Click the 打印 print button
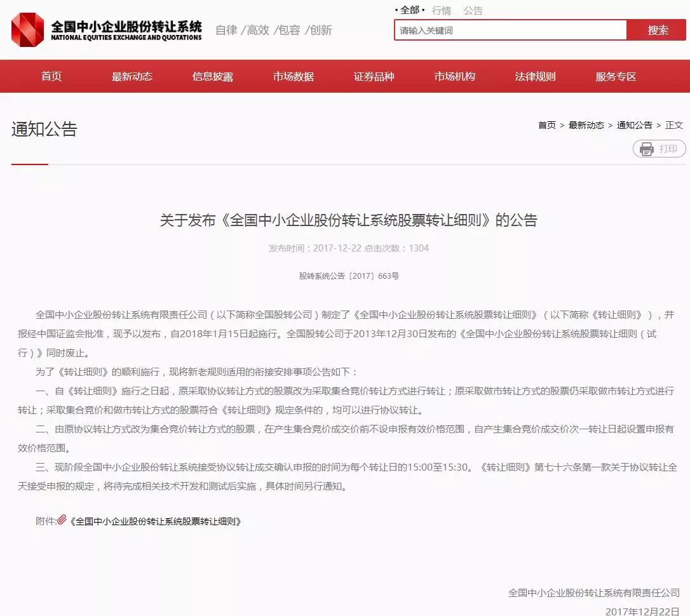 (x=660, y=149)
